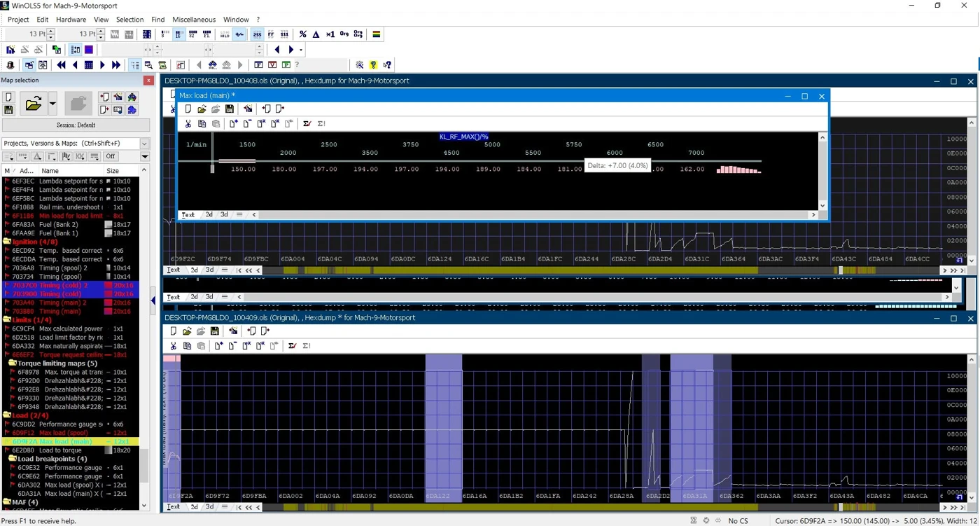Toggle the 32-bit data view button
This screenshot has width=980, height=526.
click(x=193, y=34)
